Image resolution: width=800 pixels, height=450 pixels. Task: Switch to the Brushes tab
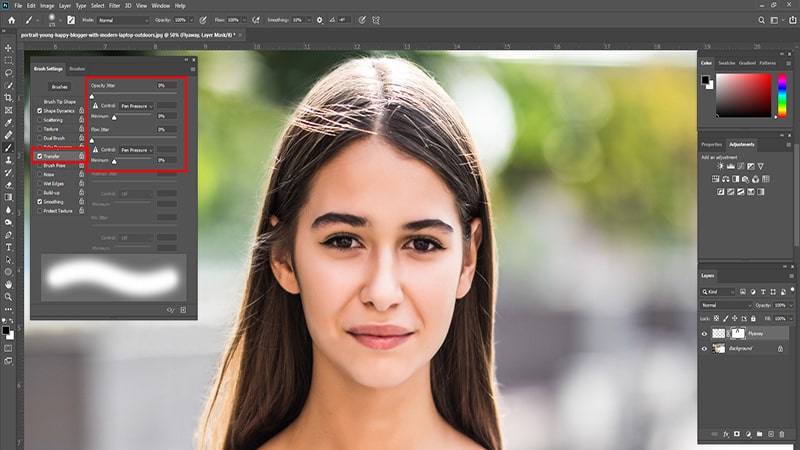click(x=77, y=69)
